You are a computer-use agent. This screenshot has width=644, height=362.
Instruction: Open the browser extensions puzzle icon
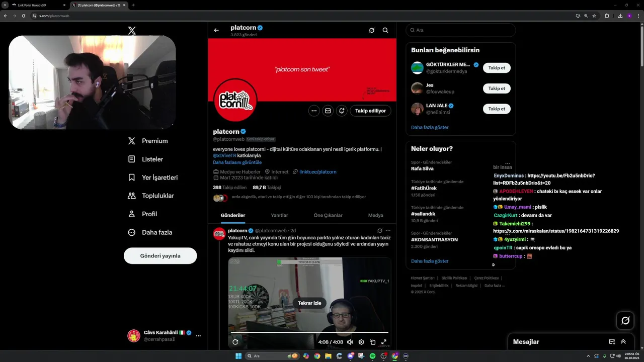(607, 16)
